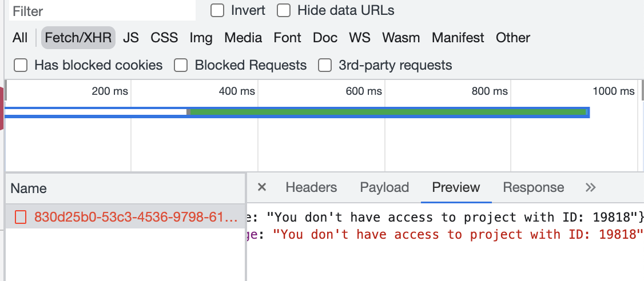Click the black JSON summary line in preview
Image resolution: width=644 pixels, height=281 pixels.
click(445, 217)
